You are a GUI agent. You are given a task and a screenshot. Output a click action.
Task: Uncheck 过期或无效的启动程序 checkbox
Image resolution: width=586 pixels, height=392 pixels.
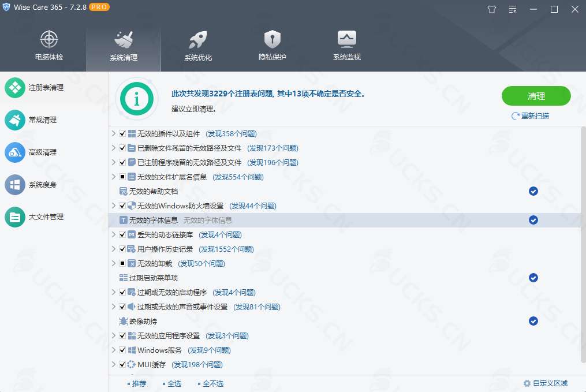tap(122, 292)
